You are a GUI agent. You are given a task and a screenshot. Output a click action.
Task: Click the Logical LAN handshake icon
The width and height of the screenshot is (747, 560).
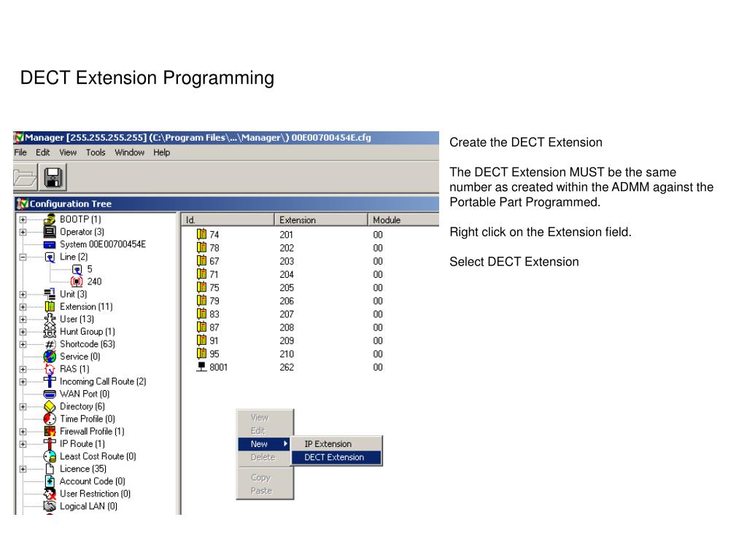[50, 507]
